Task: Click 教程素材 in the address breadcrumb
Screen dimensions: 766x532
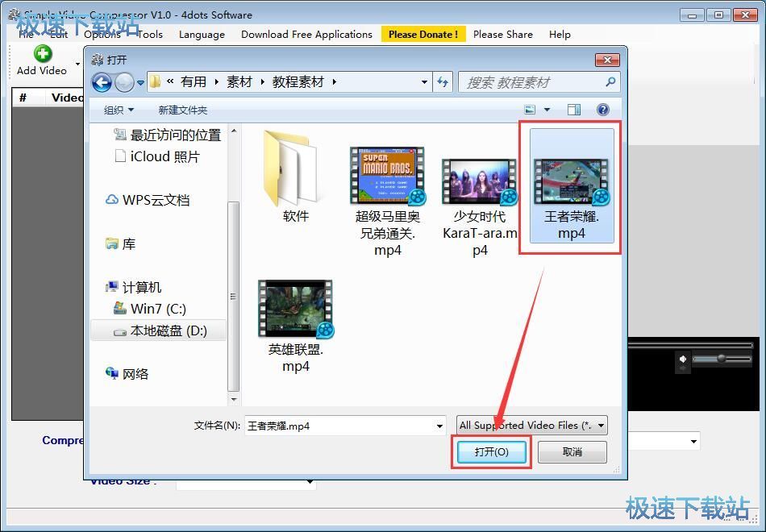Action: pyautogui.click(x=298, y=82)
